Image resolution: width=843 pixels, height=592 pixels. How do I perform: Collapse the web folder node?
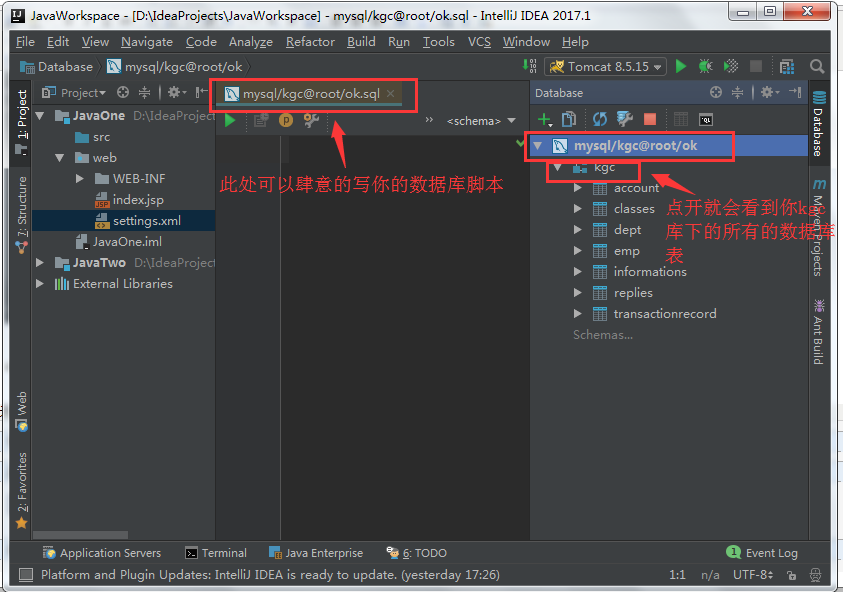click(60, 158)
